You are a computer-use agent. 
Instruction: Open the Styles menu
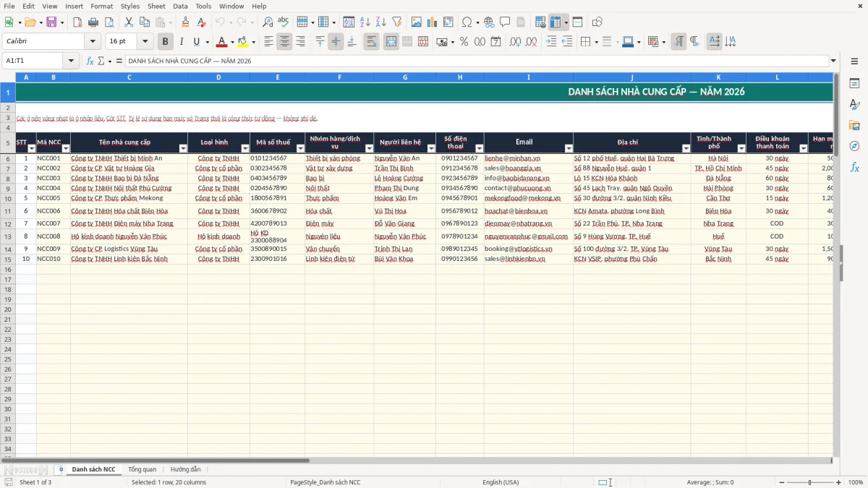130,6
